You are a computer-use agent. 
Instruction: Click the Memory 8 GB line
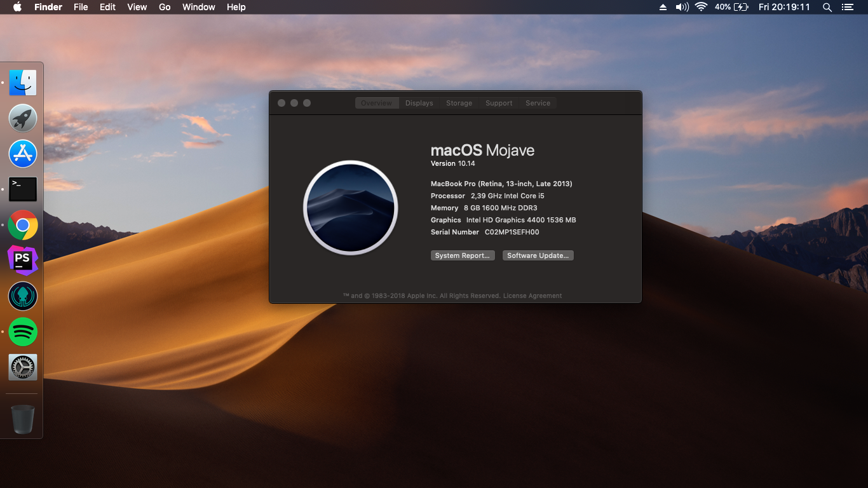(484, 208)
